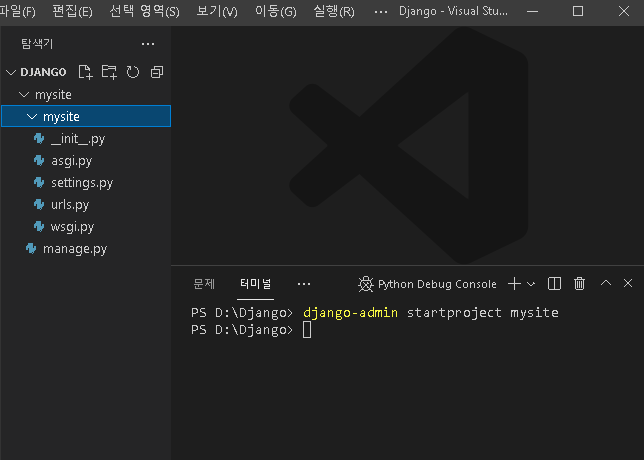This screenshot has height=460, width=644.
Task: Click the Python icon beside wsgi.py
Action: click(39, 226)
